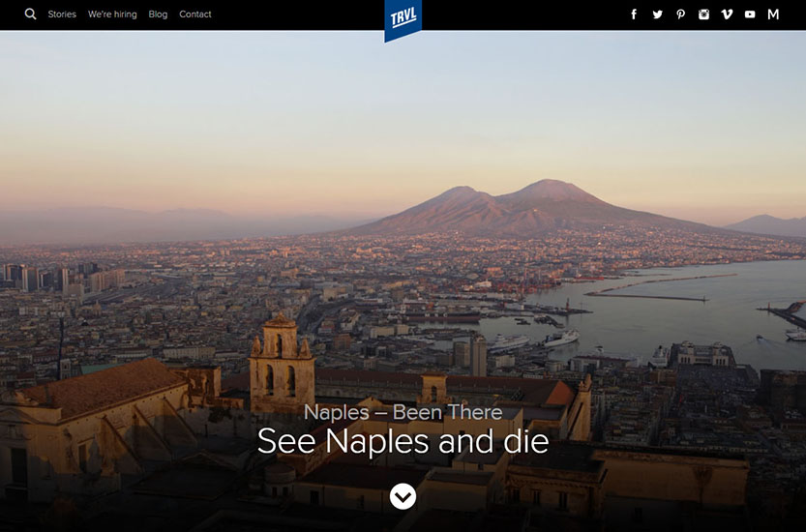Open the Instagram camera icon
806x532 pixels.
[703, 15]
